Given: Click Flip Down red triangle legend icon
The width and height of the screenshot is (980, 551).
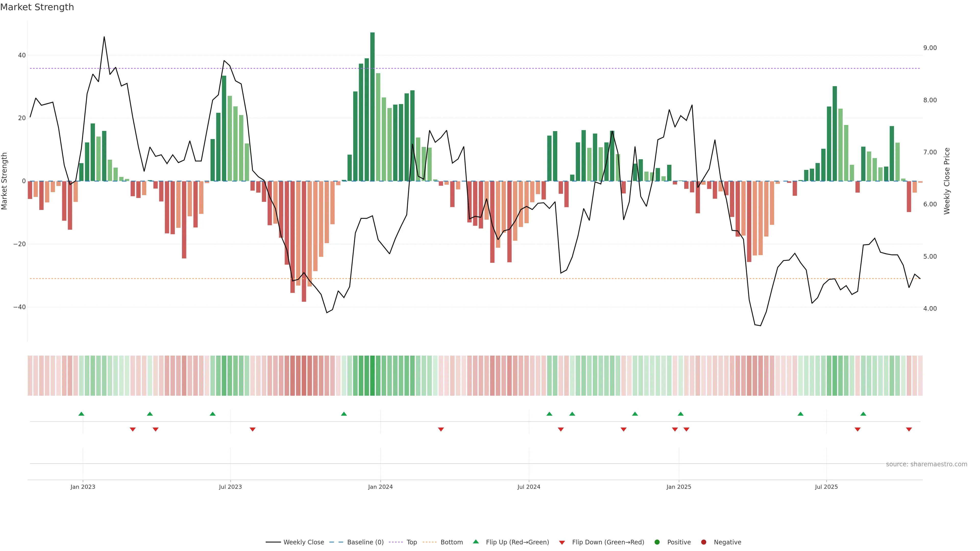Looking at the screenshot, I should point(562,542).
